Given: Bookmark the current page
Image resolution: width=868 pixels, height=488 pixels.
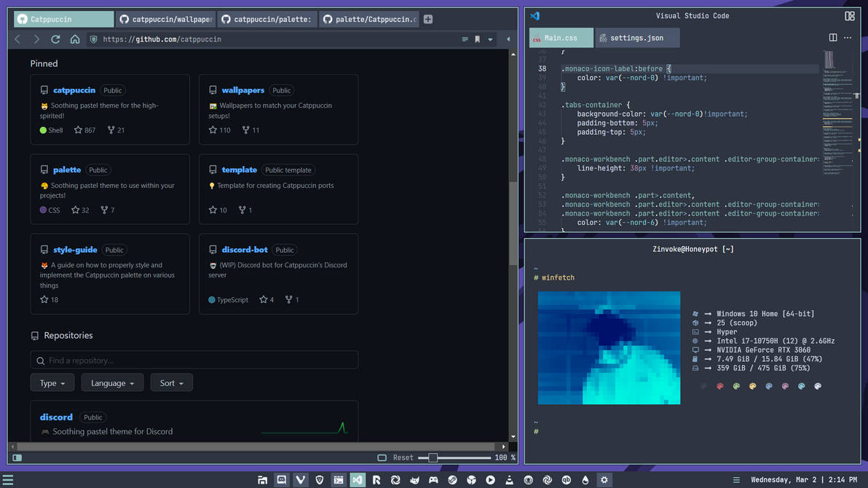Looking at the screenshot, I should coord(477,39).
